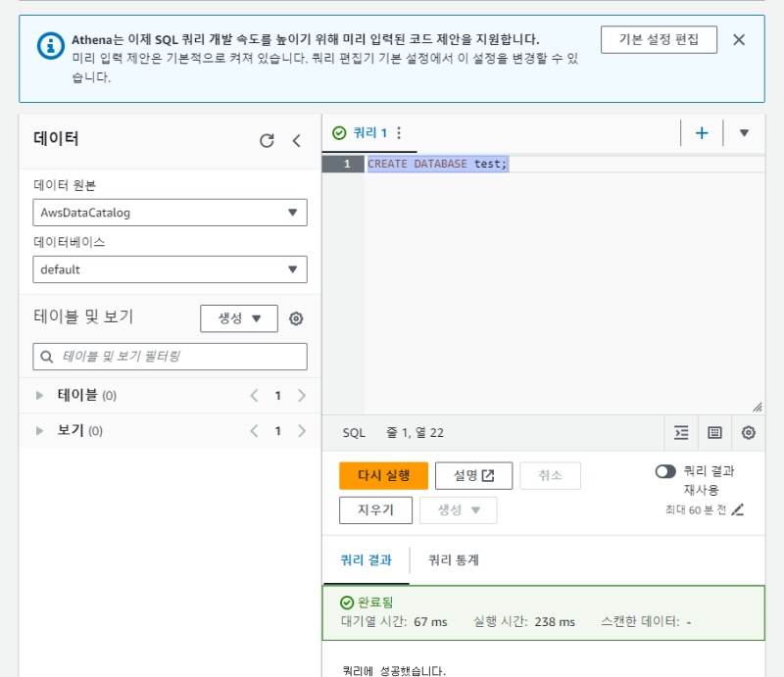The height and width of the screenshot is (677, 784).
Task: Open the database default dropdown
Action: (x=170, y=269)
